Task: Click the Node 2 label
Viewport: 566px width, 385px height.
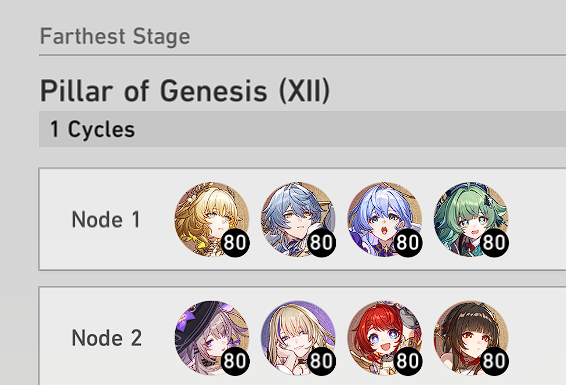Action: coord(107,338)
